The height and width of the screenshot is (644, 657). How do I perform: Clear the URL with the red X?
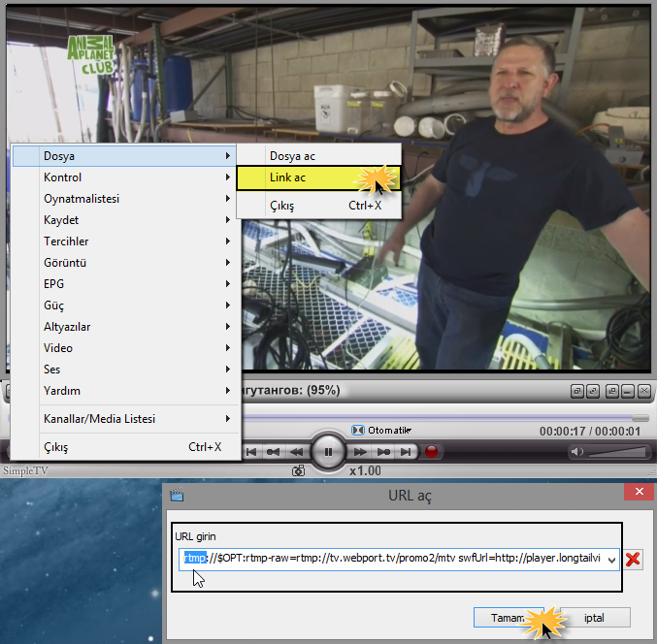click(633, 560)
